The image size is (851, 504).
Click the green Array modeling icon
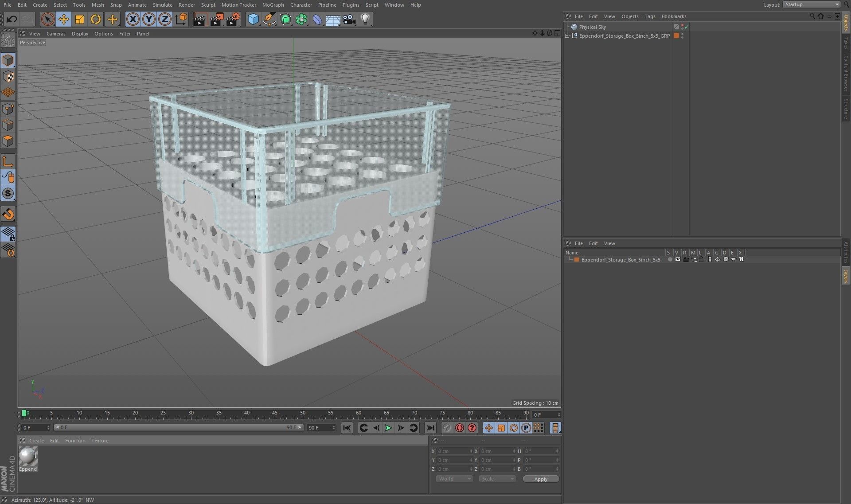301,19
